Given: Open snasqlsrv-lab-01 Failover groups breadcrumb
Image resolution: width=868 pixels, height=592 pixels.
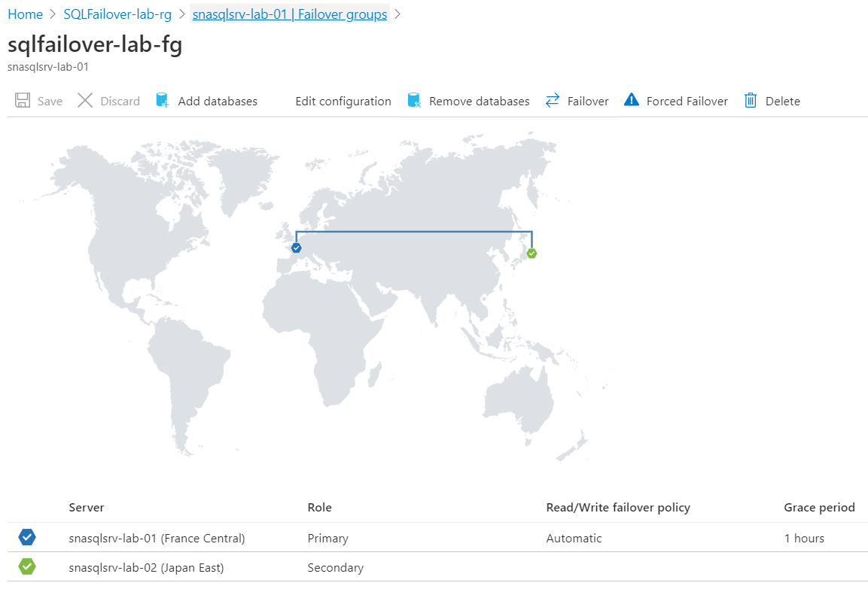Looking at the screenshot, I should coord(290,14).
